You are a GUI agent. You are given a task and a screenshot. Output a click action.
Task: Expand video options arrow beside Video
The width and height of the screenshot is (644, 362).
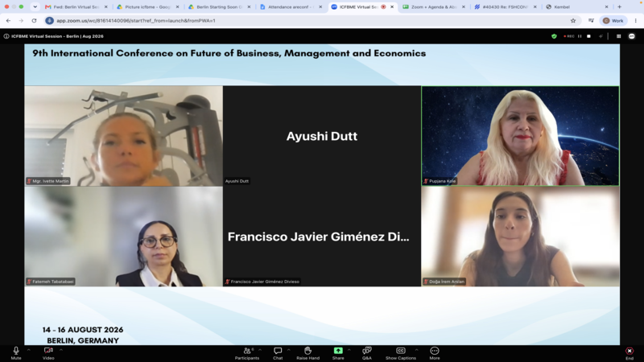coord(61,350)
